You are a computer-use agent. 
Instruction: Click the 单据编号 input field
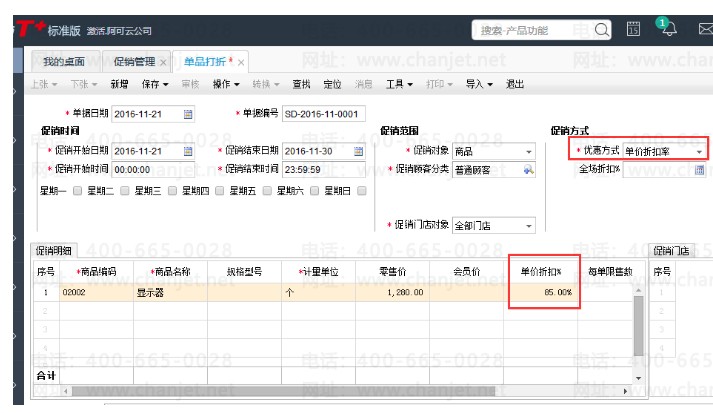pyautogui.click(x=323, y=114)
